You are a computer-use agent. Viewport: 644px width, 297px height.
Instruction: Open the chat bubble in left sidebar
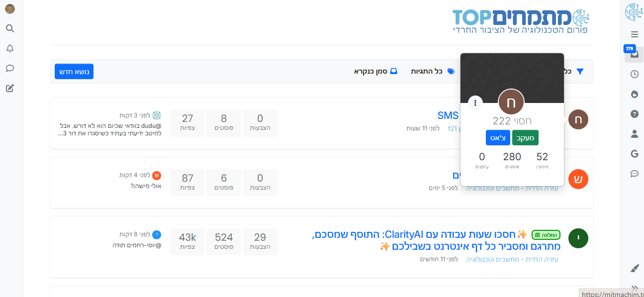pyautogui.click(x=10, y=68)
